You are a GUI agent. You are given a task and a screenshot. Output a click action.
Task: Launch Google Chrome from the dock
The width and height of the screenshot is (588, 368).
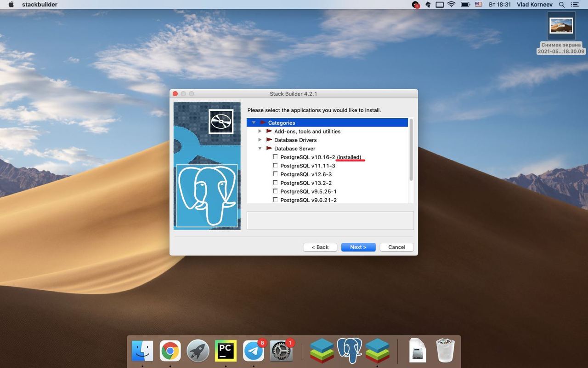(x=170, y=351)
